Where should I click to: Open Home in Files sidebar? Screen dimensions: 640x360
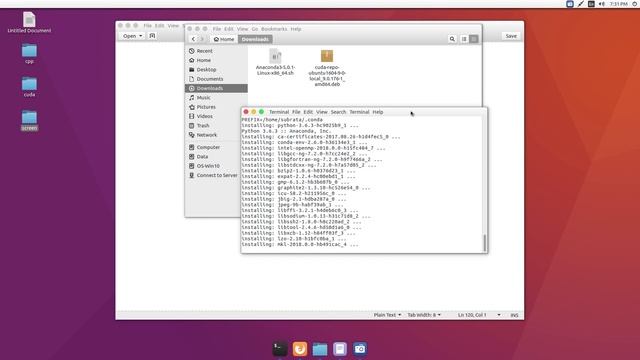[x=216, y=60]
